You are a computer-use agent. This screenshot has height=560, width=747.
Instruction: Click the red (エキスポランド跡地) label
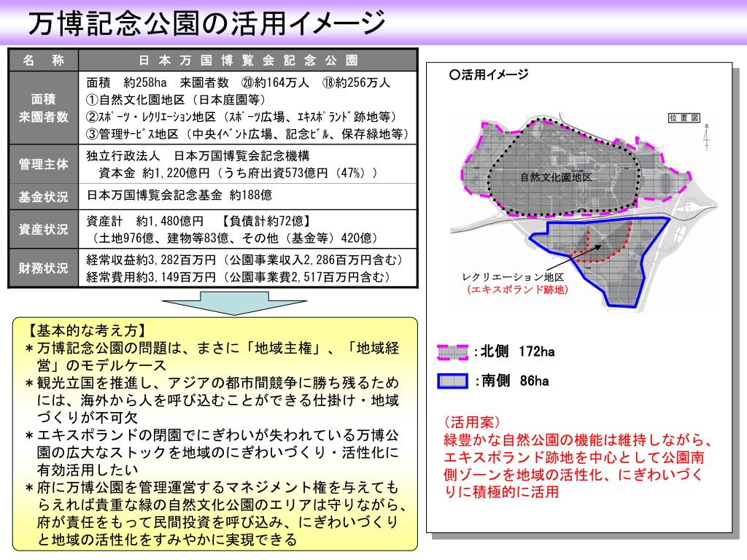click(517, 289)
